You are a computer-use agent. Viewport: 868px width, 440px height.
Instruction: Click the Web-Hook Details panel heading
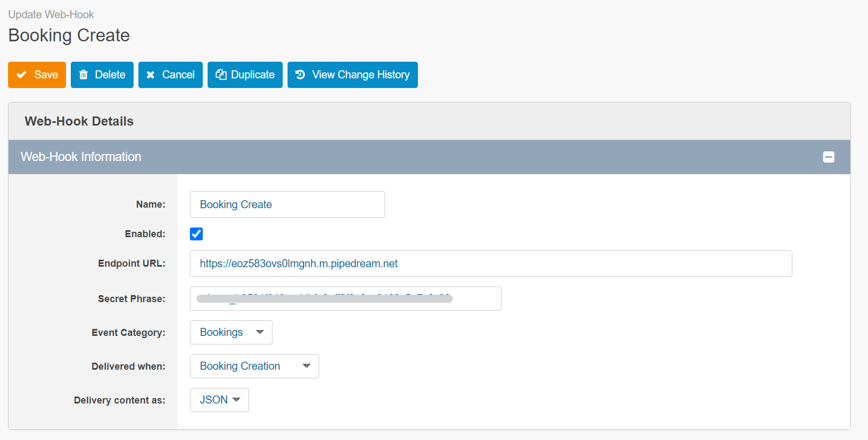coord(79,121)
